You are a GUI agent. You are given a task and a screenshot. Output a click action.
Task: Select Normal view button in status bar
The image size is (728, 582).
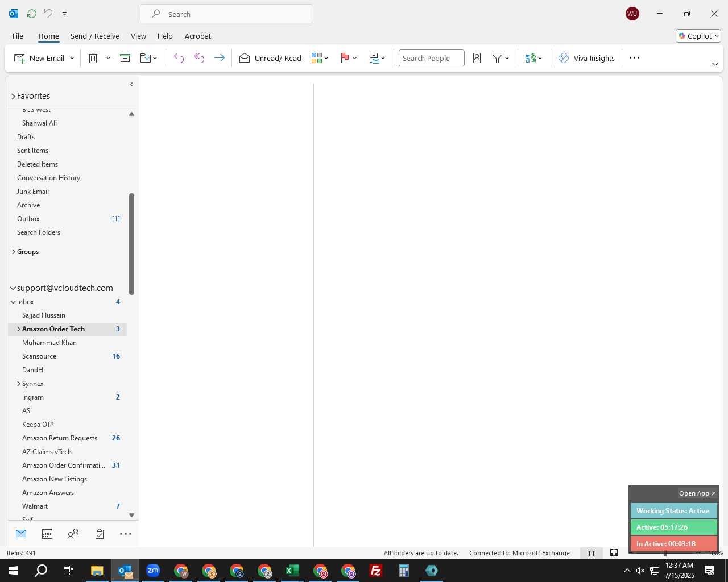click(591, 553)
